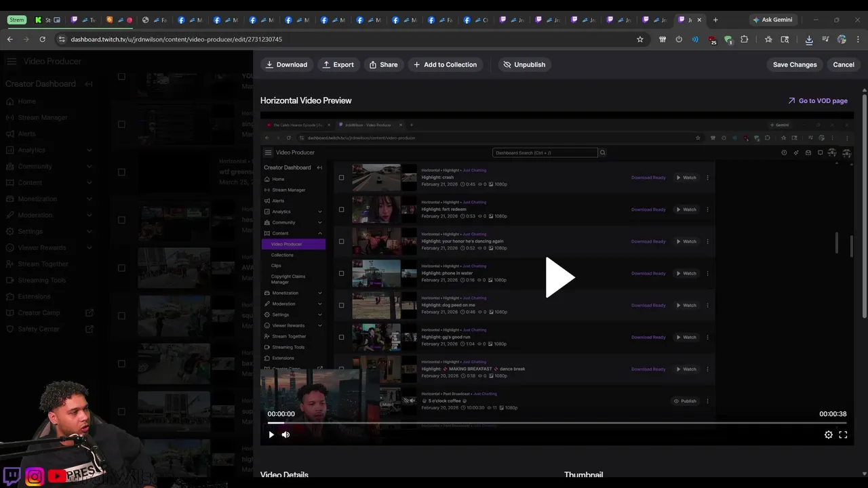
Task: Select Stream Together in the sidebar
Action: point(43,264)
